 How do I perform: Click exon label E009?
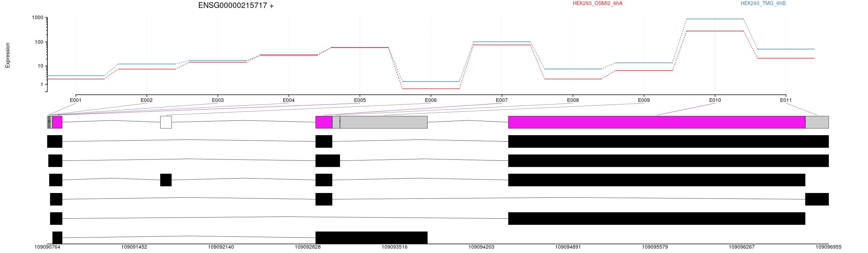pyautogui.click(x=644, y=100)
